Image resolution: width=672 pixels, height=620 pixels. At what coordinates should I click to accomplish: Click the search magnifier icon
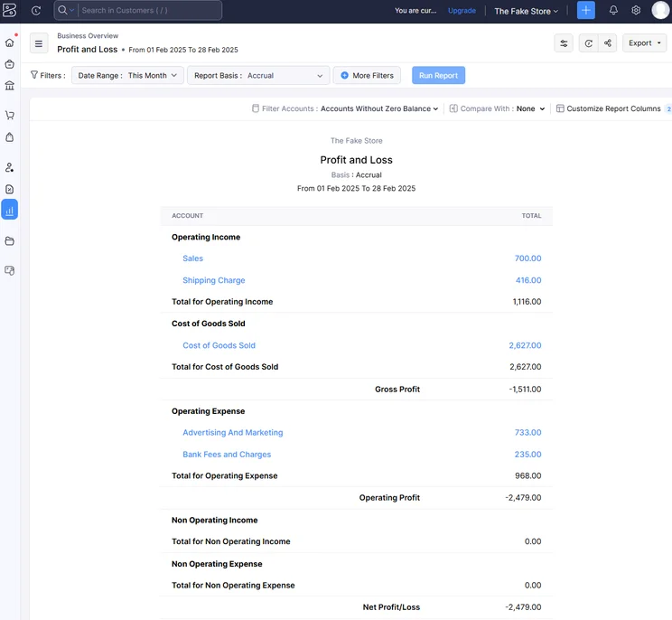click(x=62, y=10)
